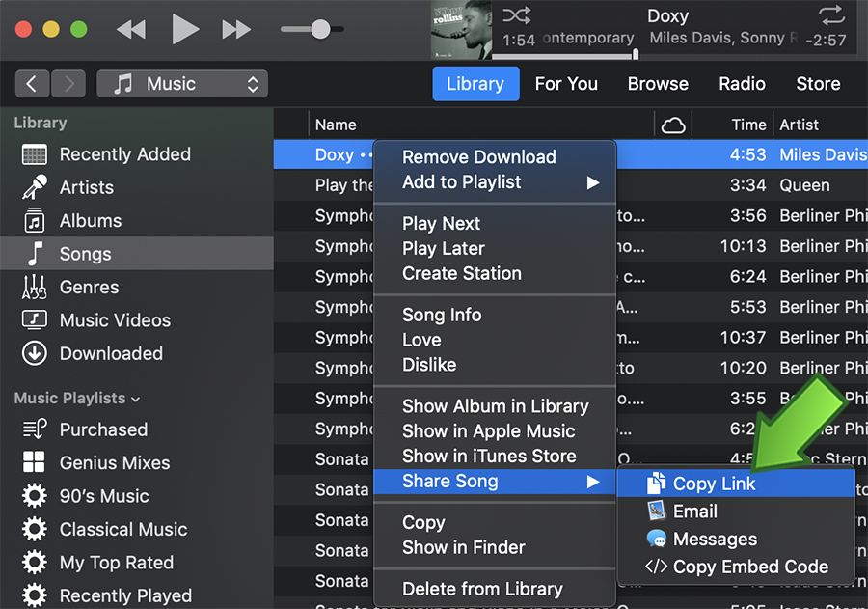
Task: Click the Songs music note icon
Action: click(35, 254)
